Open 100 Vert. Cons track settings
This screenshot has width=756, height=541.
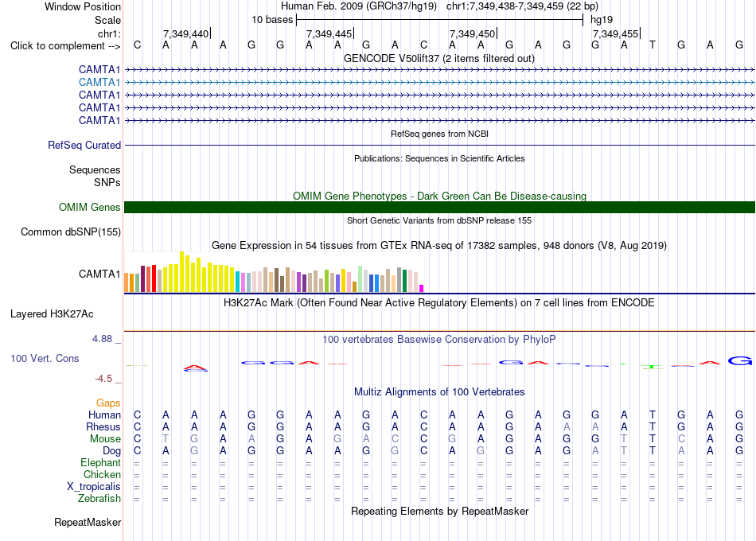[45, 358]
